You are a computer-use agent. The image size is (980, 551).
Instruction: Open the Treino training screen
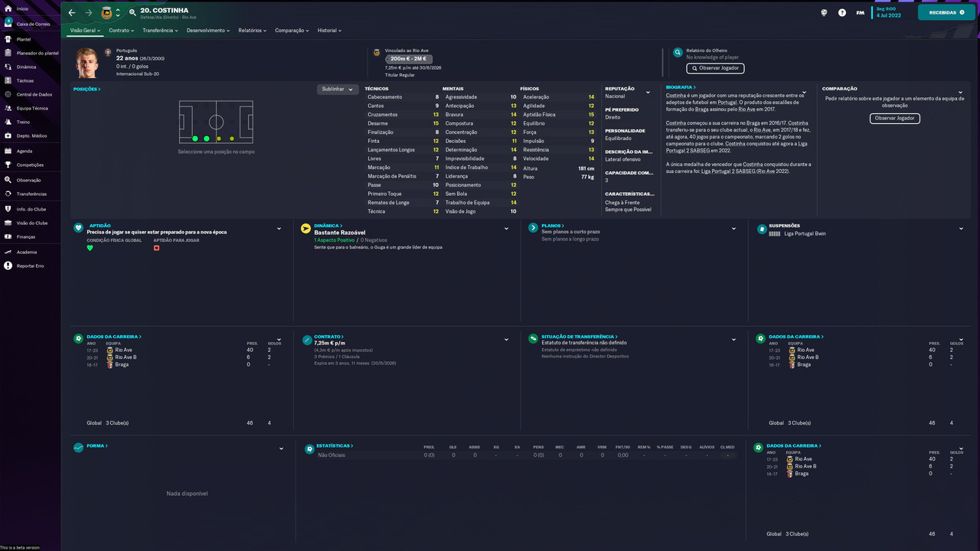pyautogui.click(x=23, y=122)
